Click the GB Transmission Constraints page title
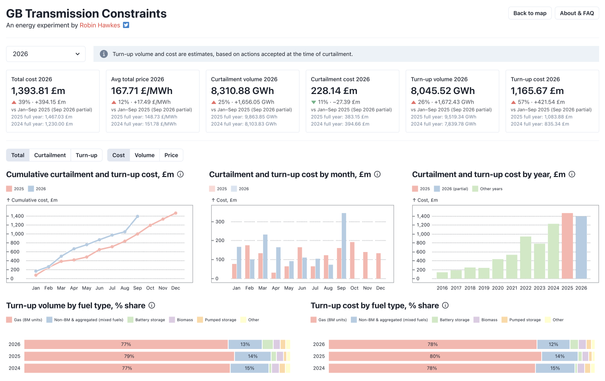The width and height of the screenshot is (605, 381). (86, 14)
